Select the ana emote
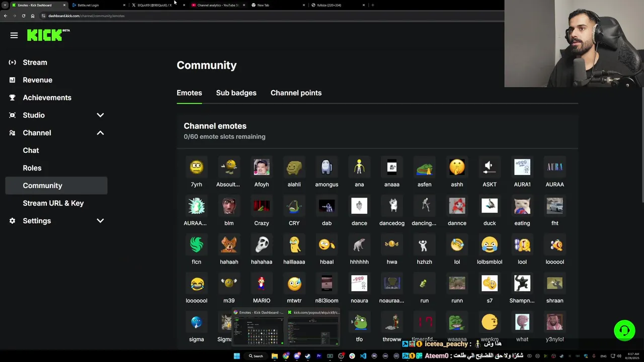 coord(359,167)
